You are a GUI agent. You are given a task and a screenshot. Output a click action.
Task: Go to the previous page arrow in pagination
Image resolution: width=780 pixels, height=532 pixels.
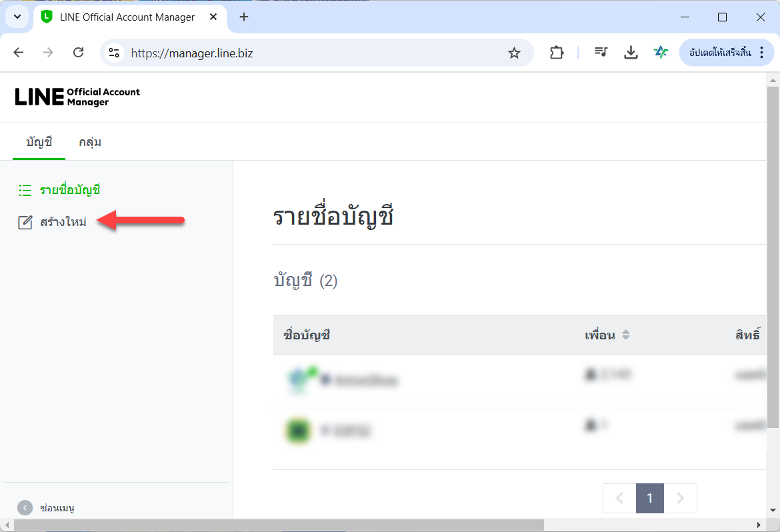point(619,497)
